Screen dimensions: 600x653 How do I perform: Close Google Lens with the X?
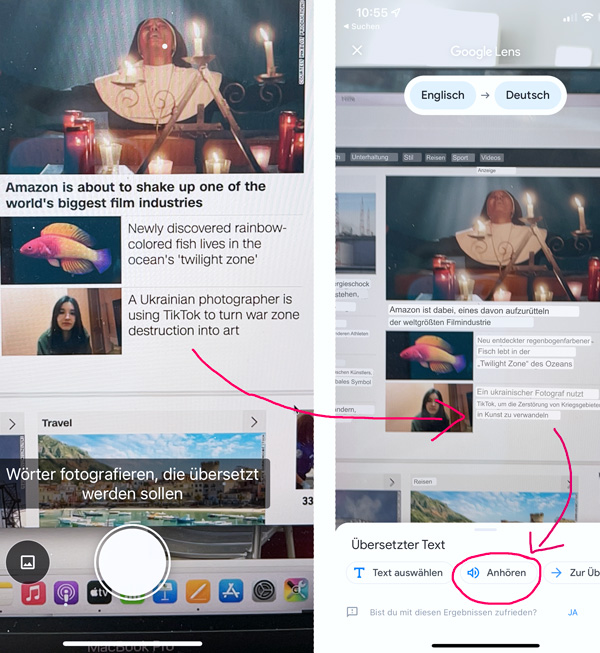coord(357,50)
